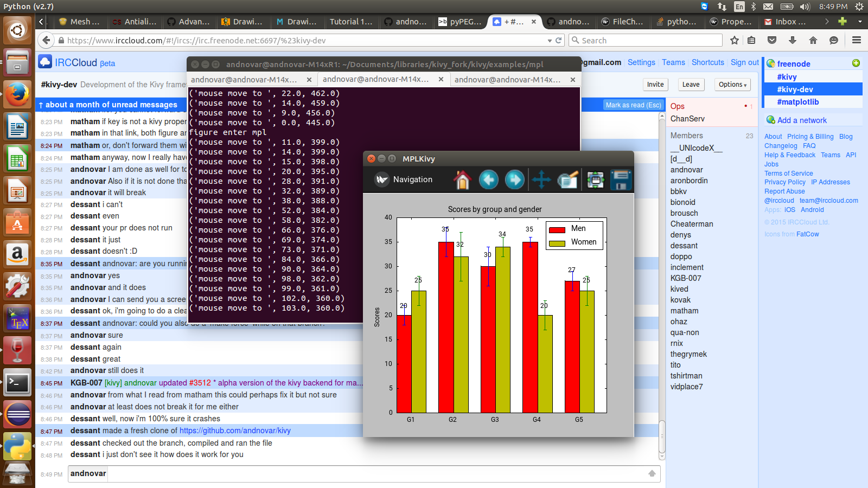
Task: Bookmark this page with the star icon
Action: coord(735,40)
